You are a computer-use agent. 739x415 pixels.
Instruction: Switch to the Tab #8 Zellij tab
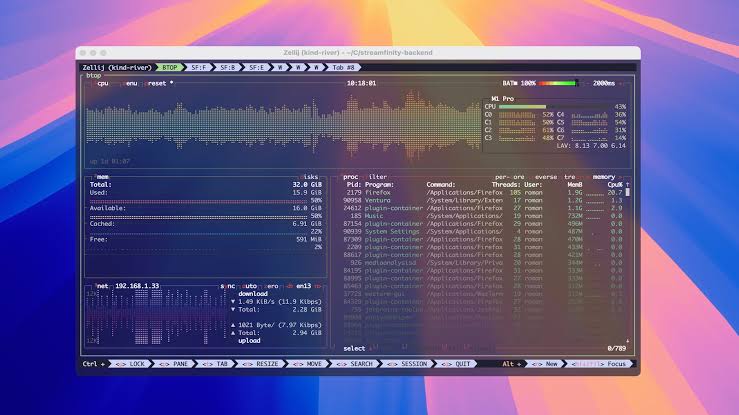click(x=343, y=67)
